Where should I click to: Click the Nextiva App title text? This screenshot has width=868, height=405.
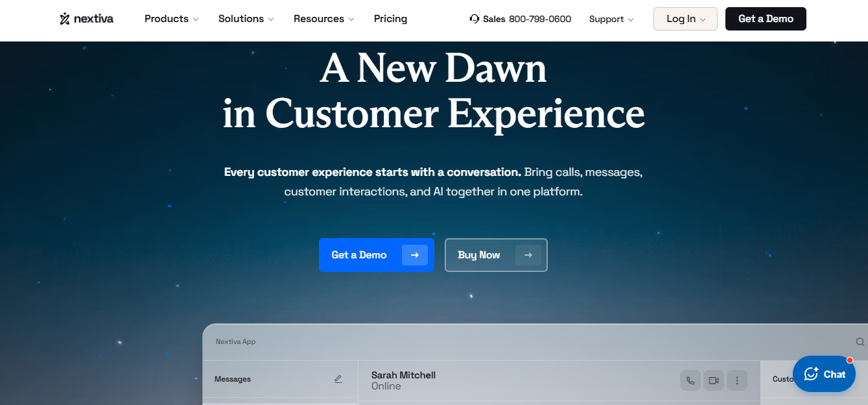tap(236, 341)
